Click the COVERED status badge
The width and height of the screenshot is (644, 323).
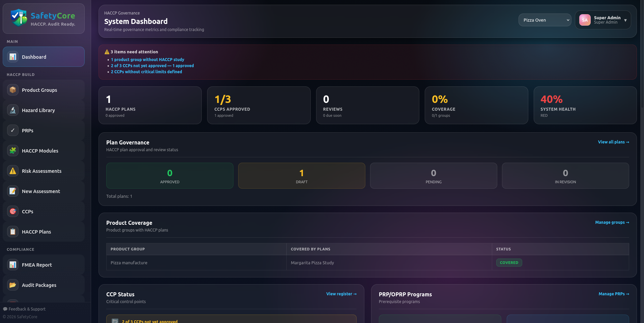[x=509, y=263]
